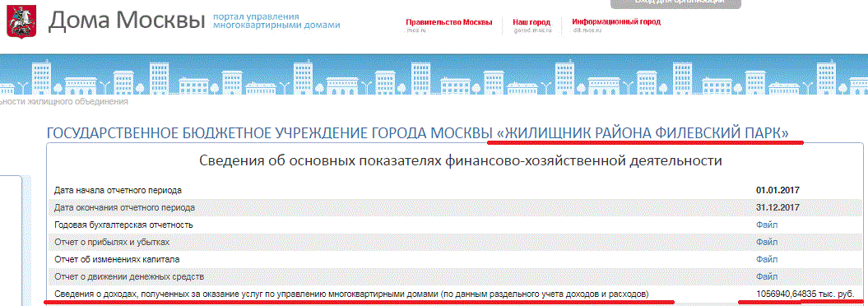The width and height of the screenshot is (868, 306).
Task: Download the Отчет о прибылях и убытках file
Action: 767,242
